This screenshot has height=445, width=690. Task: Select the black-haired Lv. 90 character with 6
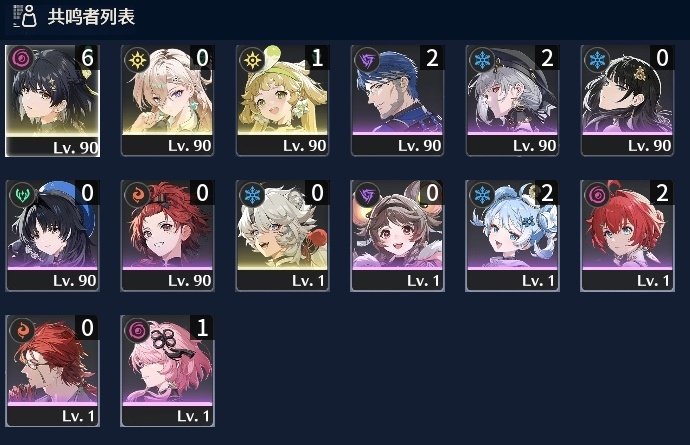[52, 100]
